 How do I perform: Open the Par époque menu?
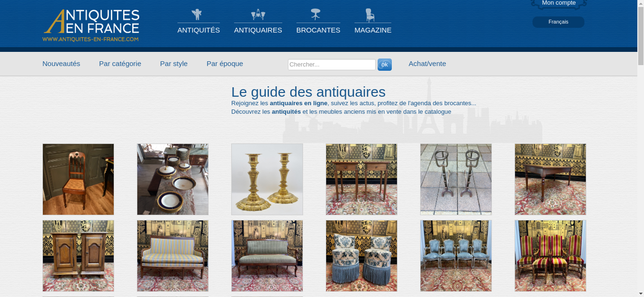(x=225, y=64)
